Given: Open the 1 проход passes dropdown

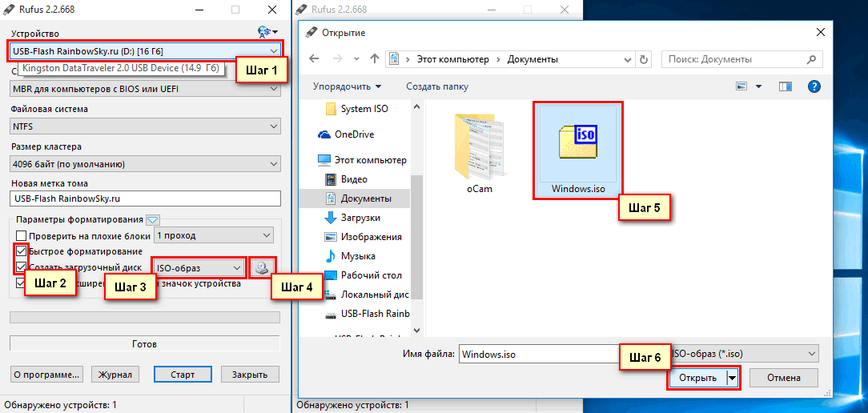Looking at the screenshot, I should [214, 236].
